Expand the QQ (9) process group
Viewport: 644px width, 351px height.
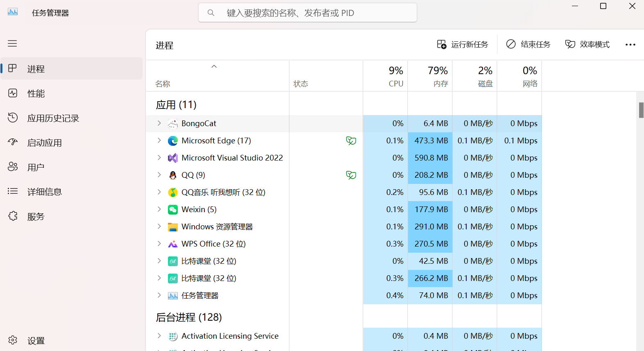(x=159, y=175)
